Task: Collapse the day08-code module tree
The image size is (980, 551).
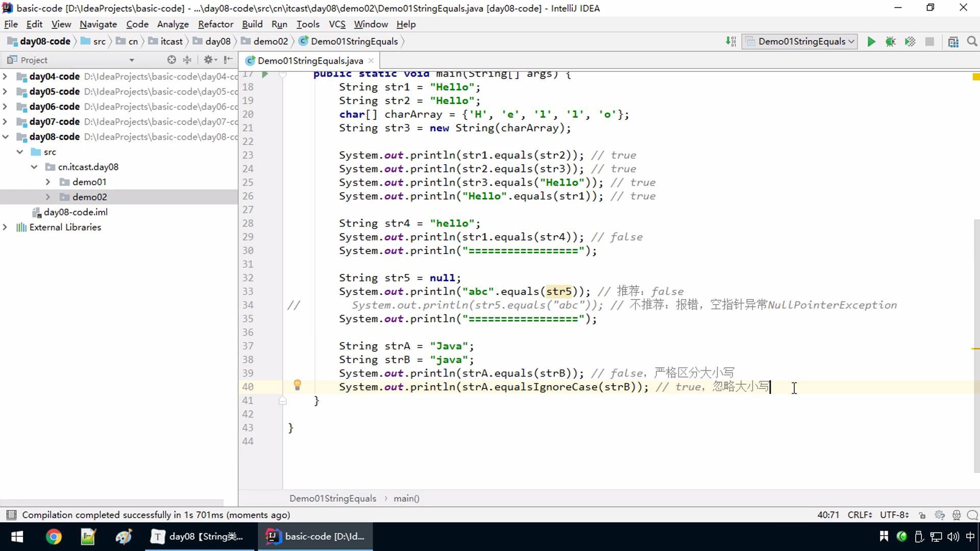Action: coord(6,137)
